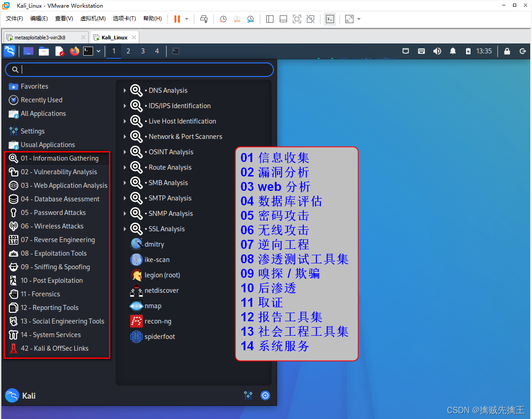
Task: Expand the DNS Analysis submenu arrow
Action: click(x=125, y=90)
